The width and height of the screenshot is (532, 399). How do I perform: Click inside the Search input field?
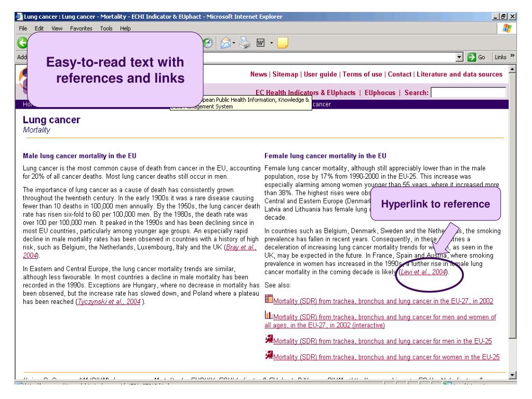469,92
